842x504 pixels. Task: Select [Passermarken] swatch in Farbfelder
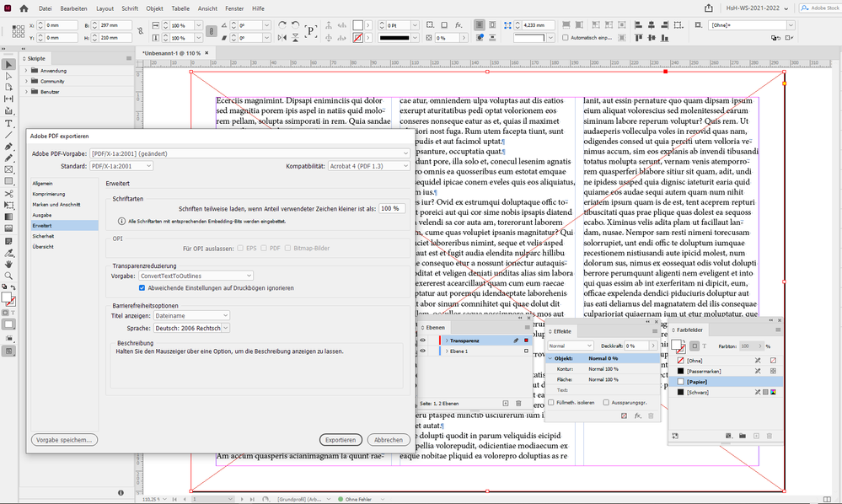(x=725, y=371)
